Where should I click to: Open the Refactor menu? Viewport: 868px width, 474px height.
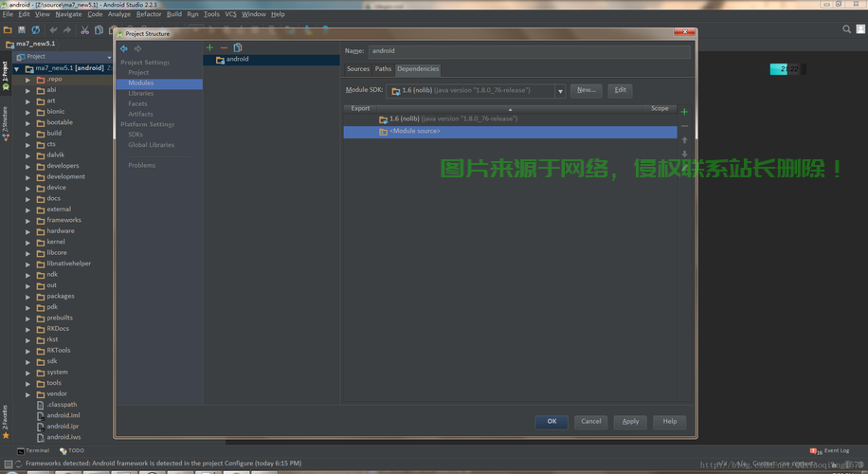(149, 14)
